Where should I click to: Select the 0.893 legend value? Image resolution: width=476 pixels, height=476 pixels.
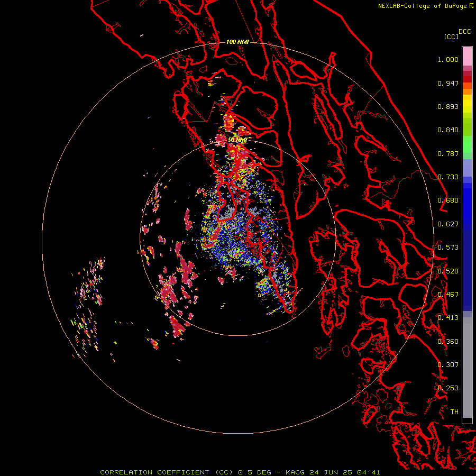pos(448,106)
